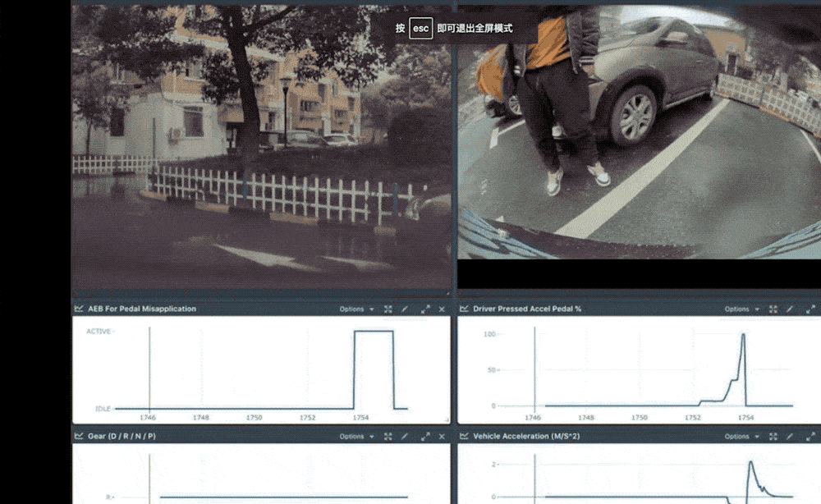Click the move panel icon on Driver Pressed Accel Pedal panel
The height and width of the screenshot is (504, 821).
point(773,309)
